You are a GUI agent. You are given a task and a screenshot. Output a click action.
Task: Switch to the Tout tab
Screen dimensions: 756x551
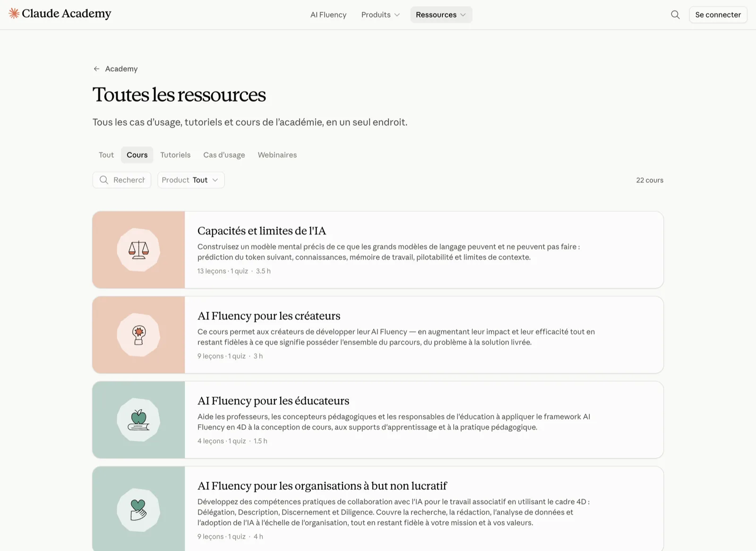[106, 155]
